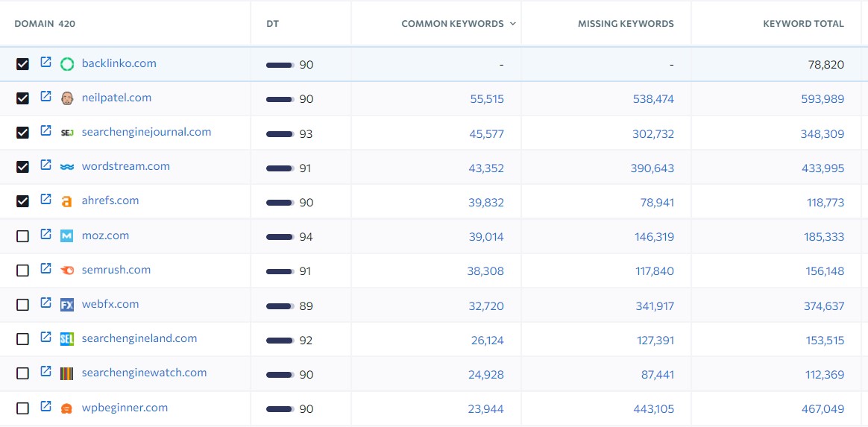Screen dimensions: 868x427
Task: Open keyword total value 156,148
Action: point(825,271)
